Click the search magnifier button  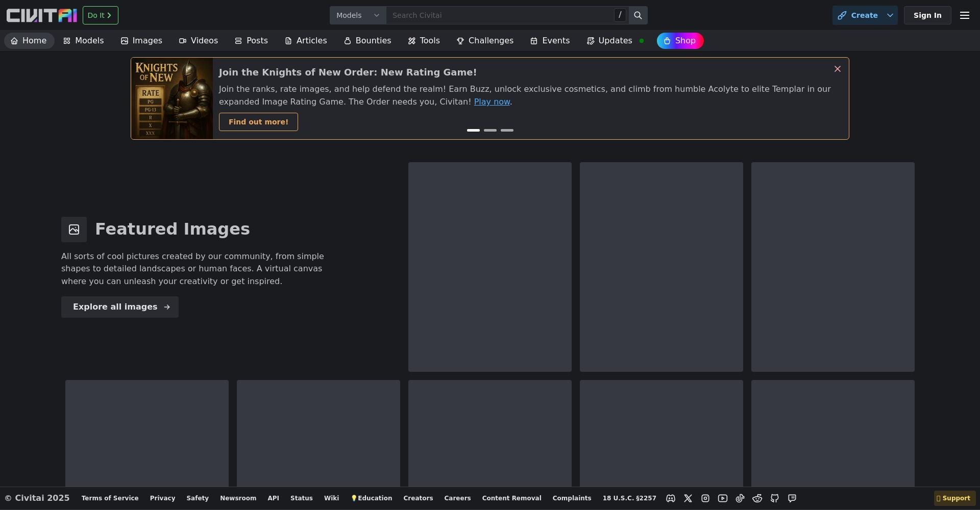click(x=638, y=15)
